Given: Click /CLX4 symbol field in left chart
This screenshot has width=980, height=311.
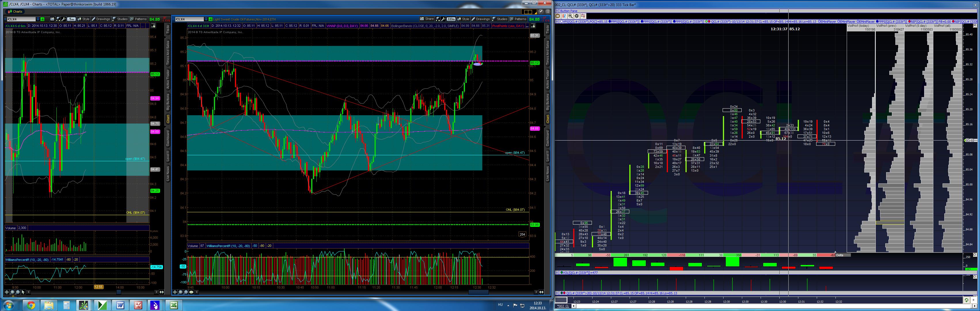Looking at the screenshot, I should [x=21, y=19].
